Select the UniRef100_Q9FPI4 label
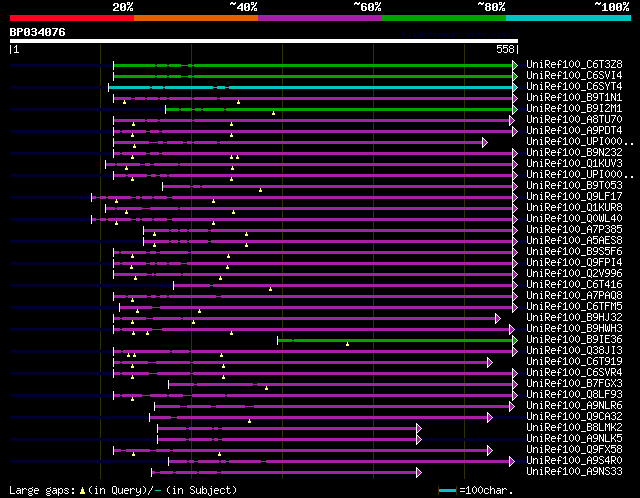This screenshot has height=498, width=640. tap(574, 263)
